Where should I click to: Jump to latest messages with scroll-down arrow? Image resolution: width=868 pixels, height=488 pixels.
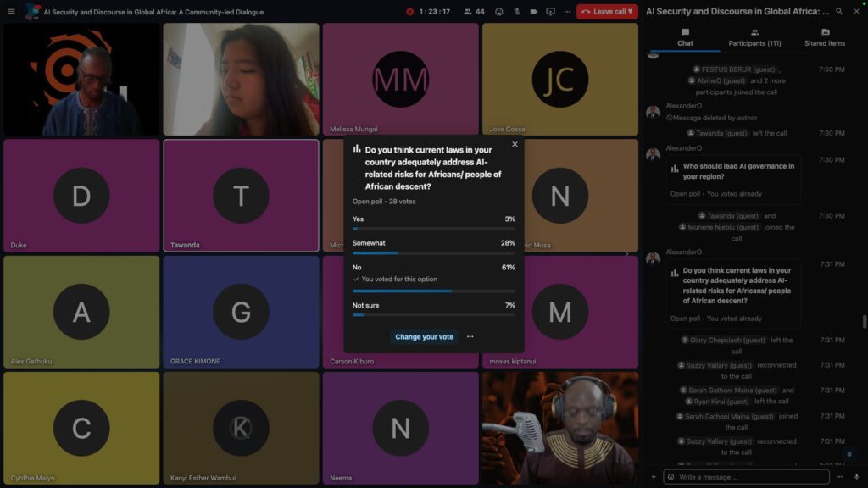849,454
